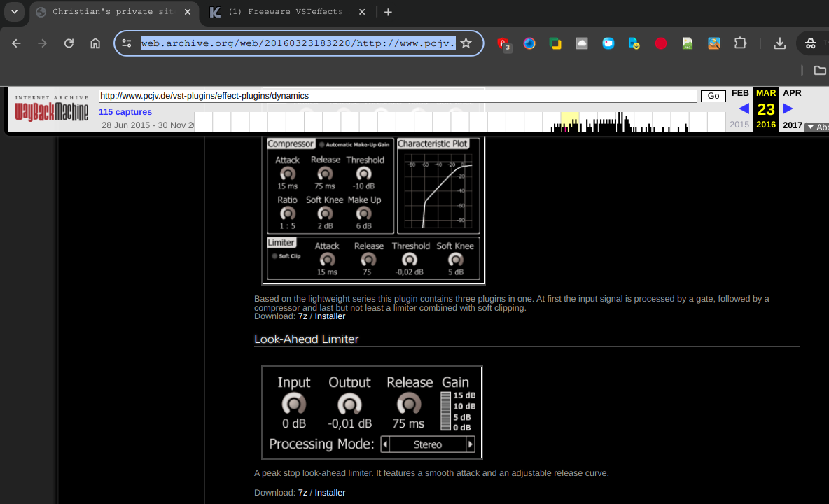Select next Processing Mode with right arrow

[x=470, y=444]
